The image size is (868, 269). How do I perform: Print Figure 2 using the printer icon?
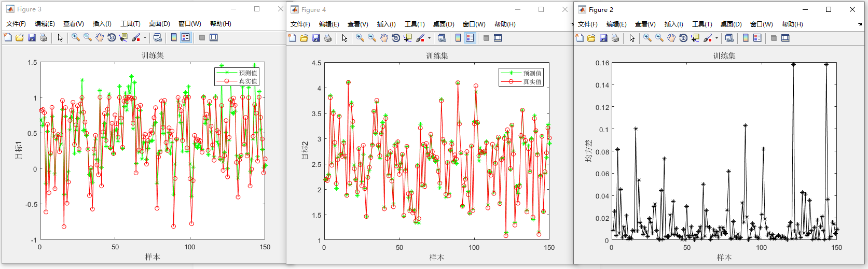point(615,38)
